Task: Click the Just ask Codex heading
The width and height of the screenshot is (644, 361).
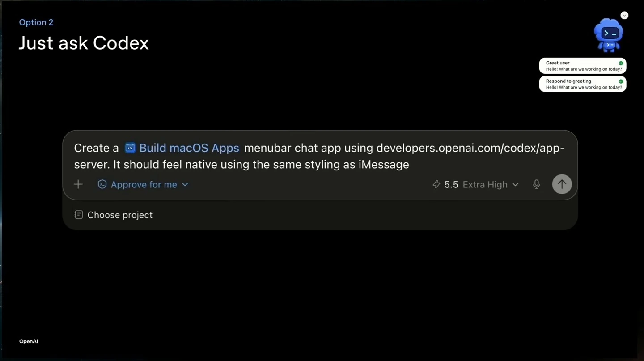Action: pos(84,43)
